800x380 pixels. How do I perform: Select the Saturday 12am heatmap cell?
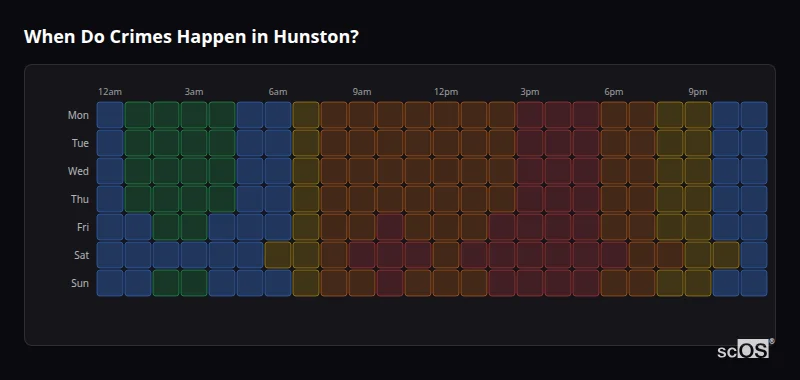pyautogui.click(x=110, y=255)
